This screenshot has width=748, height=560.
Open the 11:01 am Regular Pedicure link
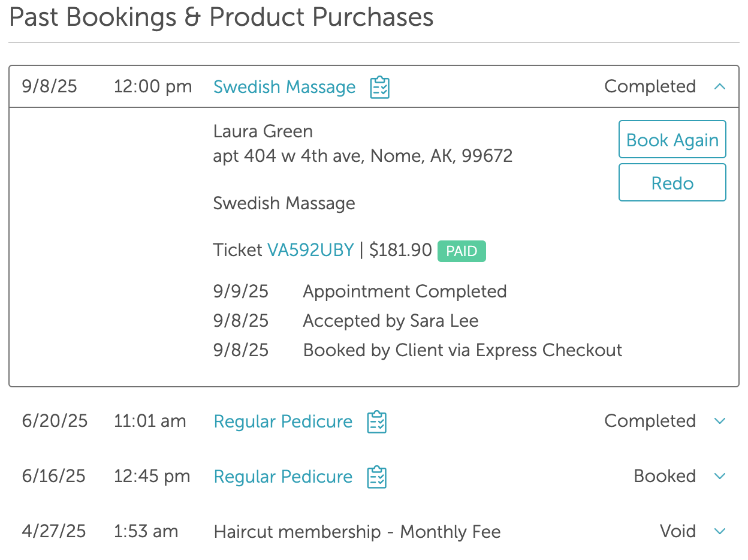pos(283,421)
